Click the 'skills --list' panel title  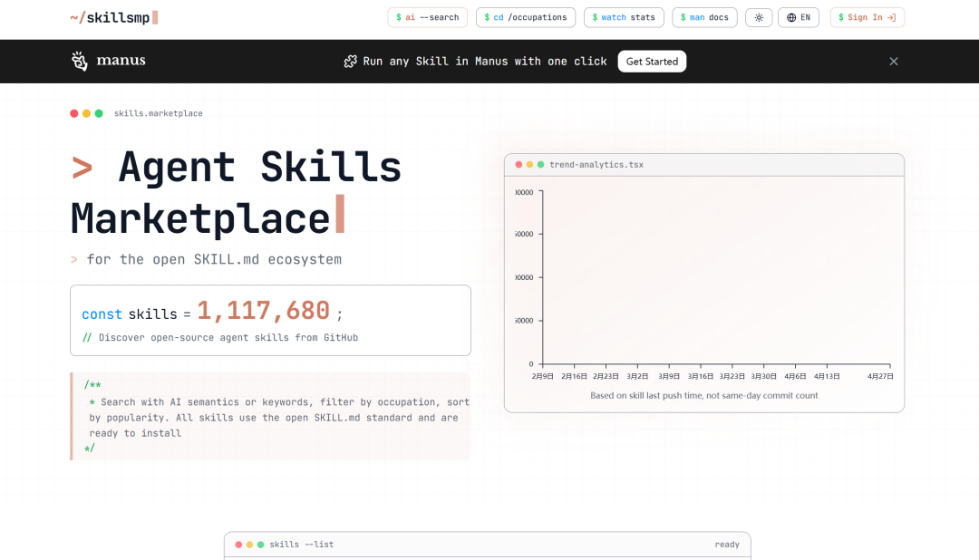pyautogui.click(x=302, y=545)
